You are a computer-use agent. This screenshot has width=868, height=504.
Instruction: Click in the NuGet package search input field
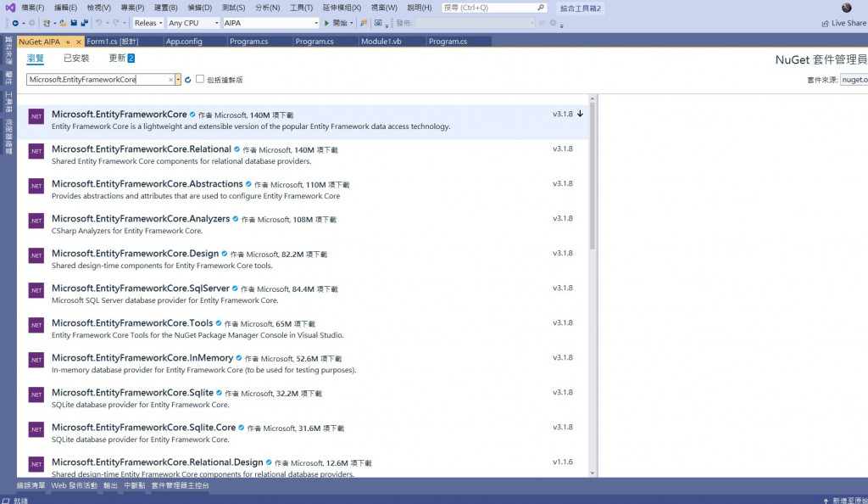[x=97, y=80]
